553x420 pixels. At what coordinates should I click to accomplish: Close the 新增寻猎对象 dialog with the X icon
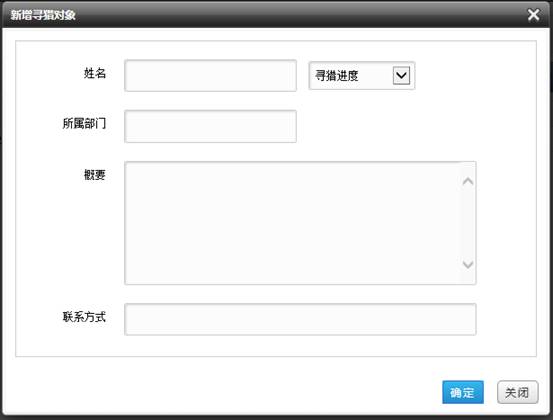[533, 15]
